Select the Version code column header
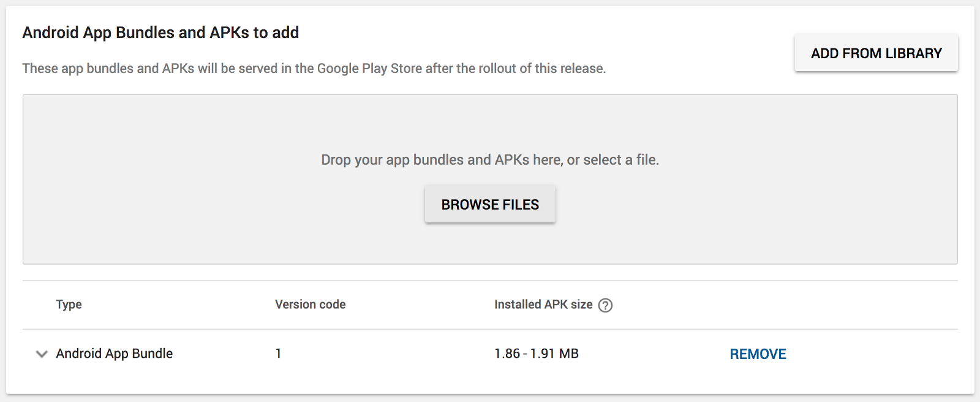This screenshot has width=980, height=402. (x=310, y=305)
